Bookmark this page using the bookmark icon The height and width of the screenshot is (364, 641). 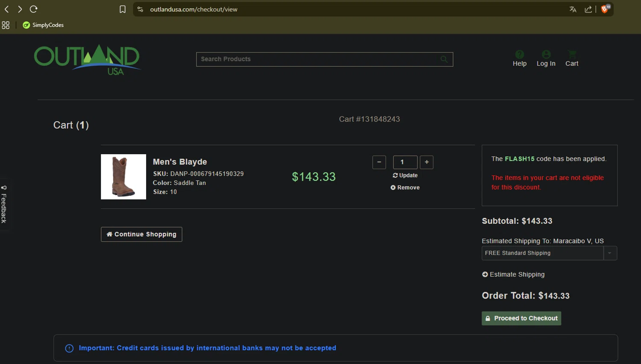click(123, 9)
